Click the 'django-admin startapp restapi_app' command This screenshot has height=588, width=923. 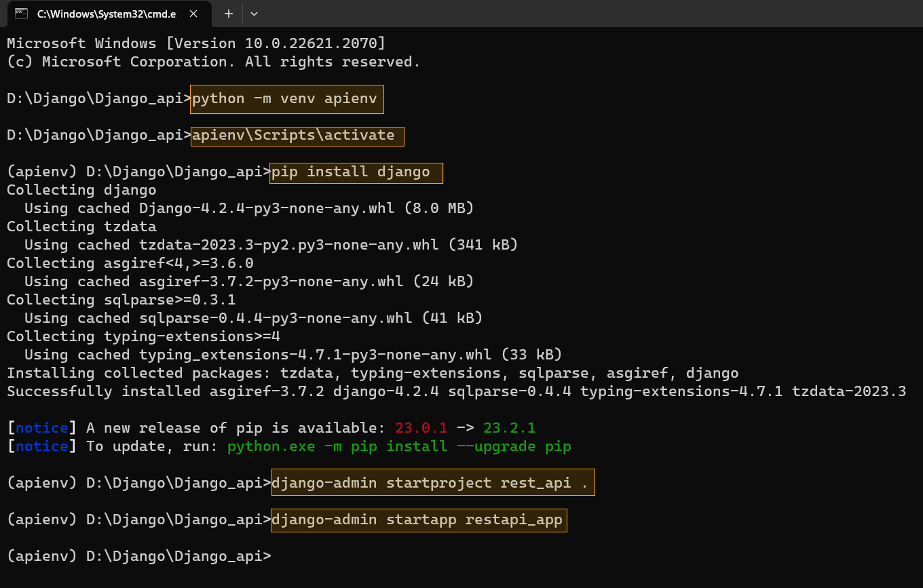tap(417, 520)
